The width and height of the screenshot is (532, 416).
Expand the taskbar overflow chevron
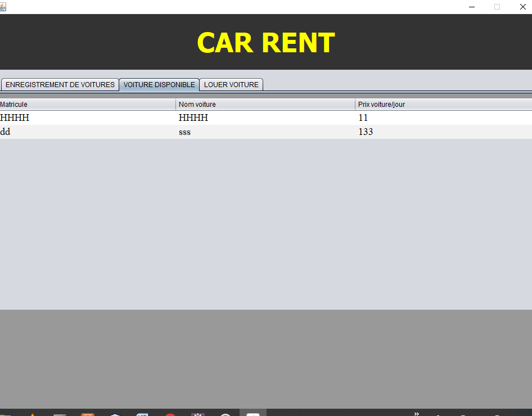pos(416,413)
